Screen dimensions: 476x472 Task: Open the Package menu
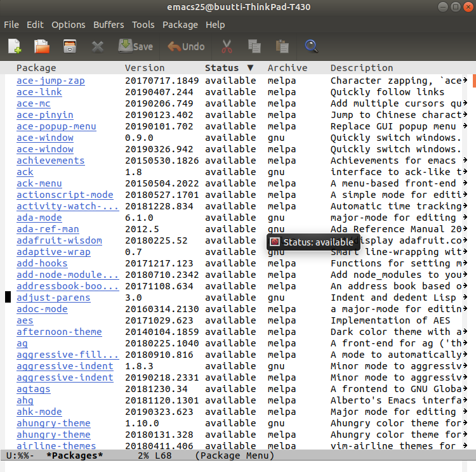180,25
